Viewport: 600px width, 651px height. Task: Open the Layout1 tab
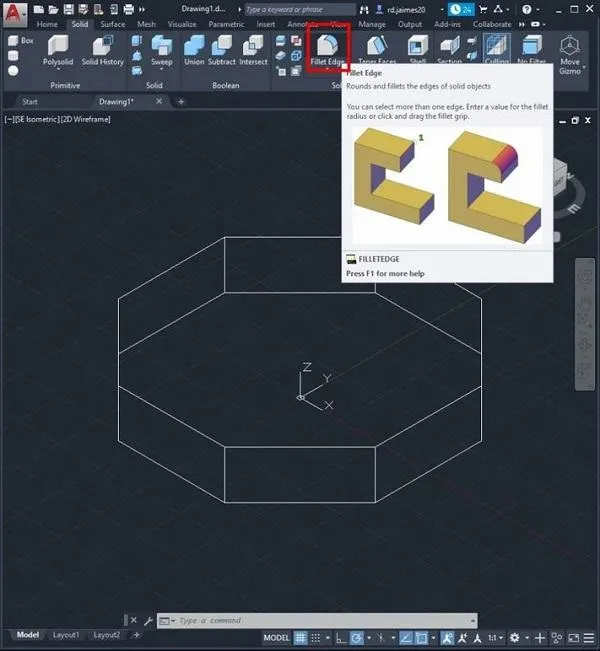pos(66,635)
